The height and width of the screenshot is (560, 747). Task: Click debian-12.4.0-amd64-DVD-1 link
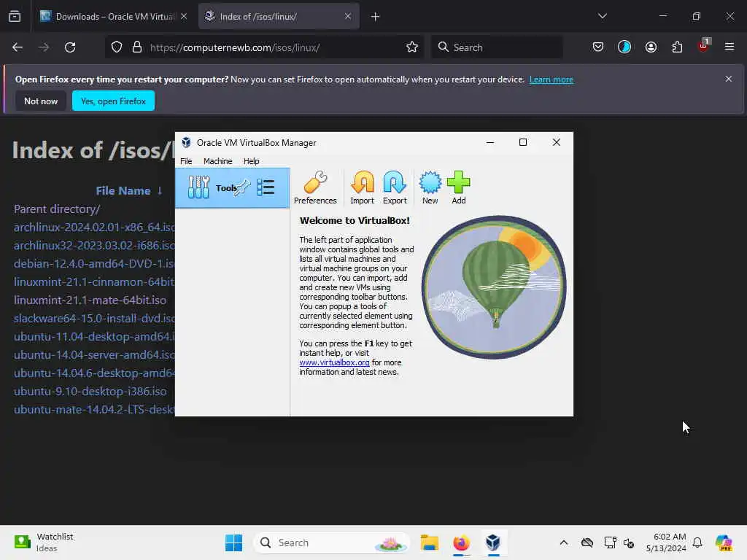pos(94,263)
